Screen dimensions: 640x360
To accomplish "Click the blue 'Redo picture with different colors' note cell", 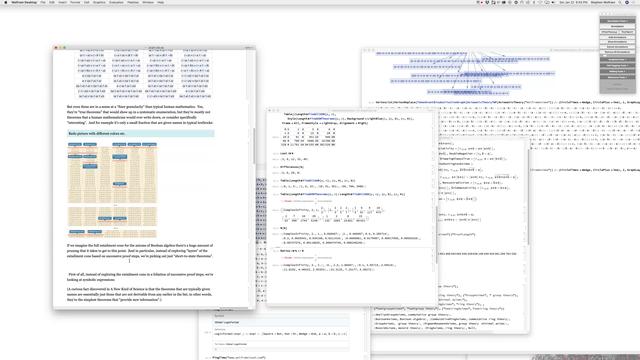I will pos(141,133).
